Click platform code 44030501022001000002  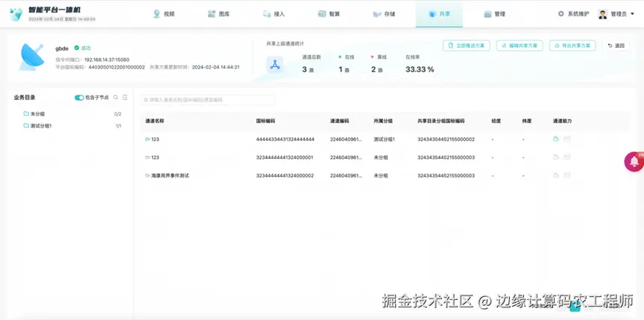pyautogui.click(x=116, y=67)
